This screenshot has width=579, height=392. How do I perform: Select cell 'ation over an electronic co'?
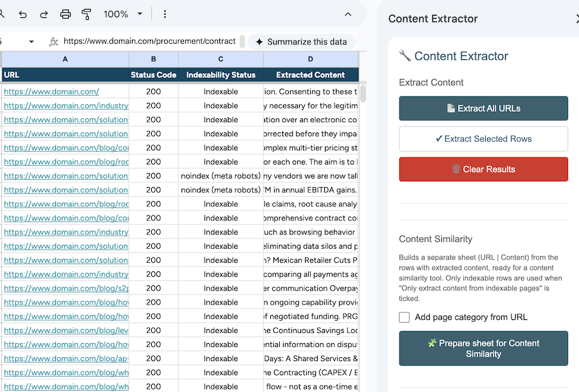click(x=311, y=120)
